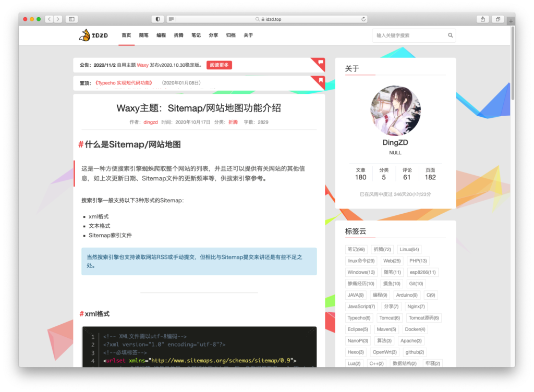The height and width of the screenshot is (392, 534).
Task: Reload the page in Safari
Action: (x=363, y=19)
